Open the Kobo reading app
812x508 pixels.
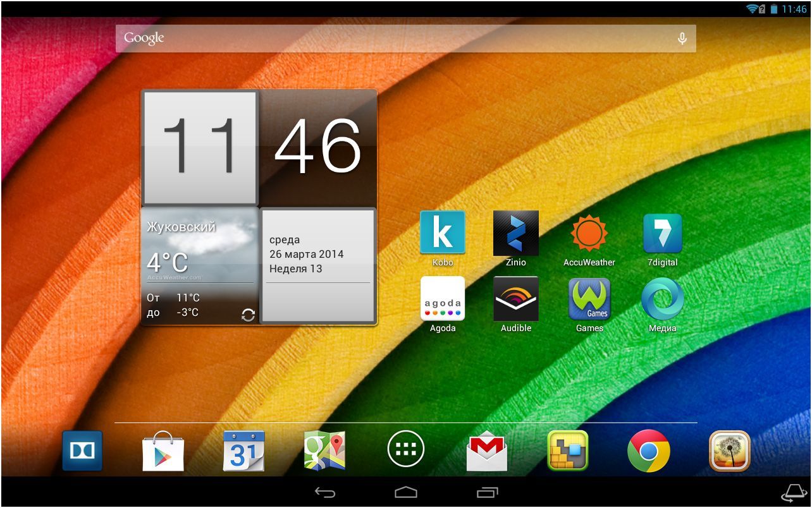(442, 231)
